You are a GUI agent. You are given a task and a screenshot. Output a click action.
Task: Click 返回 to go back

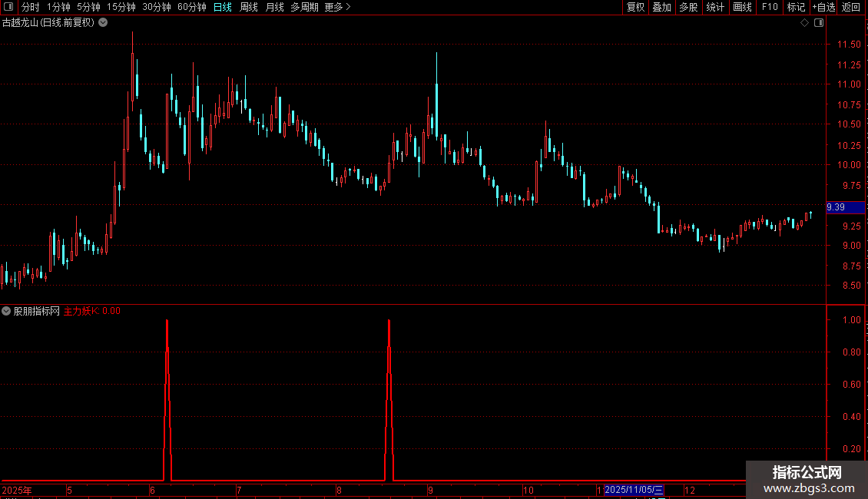851,7
